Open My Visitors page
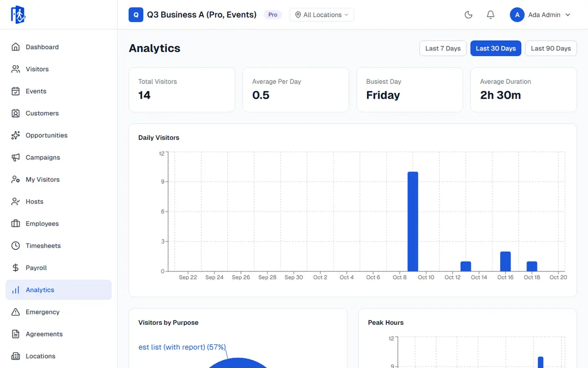This screenshot has width=588, height=368. point(59,180)
